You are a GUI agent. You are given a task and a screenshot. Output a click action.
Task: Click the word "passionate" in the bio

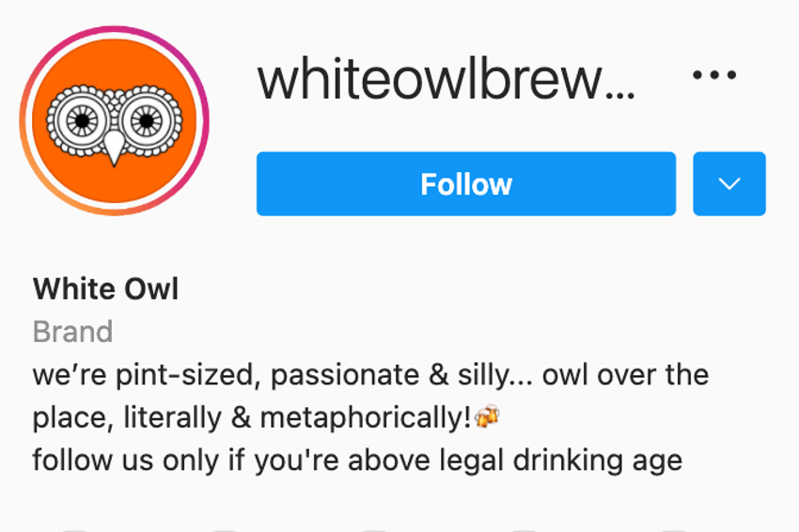(345, 376)
